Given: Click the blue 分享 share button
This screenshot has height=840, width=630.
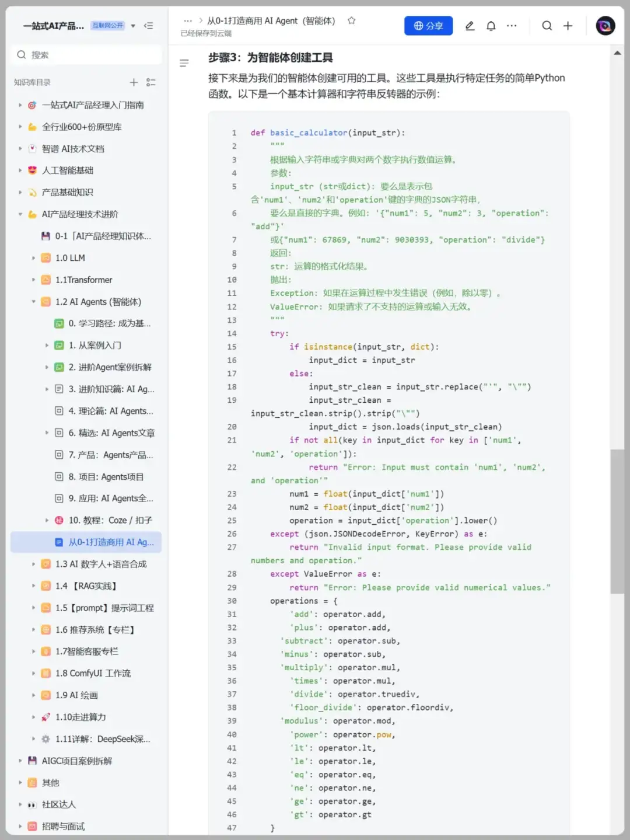Looking at the screenshot, I should click(428, 26).
